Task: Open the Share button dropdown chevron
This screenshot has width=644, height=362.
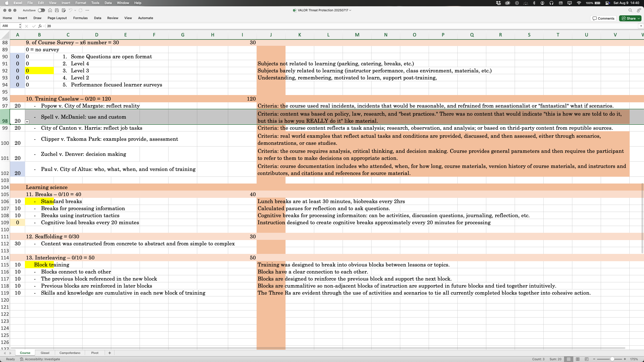Action: click(x=639, y=18)
